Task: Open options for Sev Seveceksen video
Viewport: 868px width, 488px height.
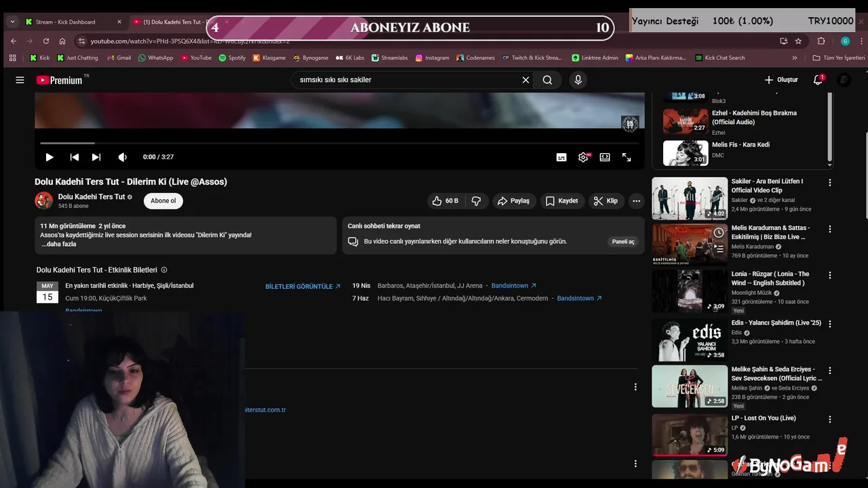Action: (829, 371)
